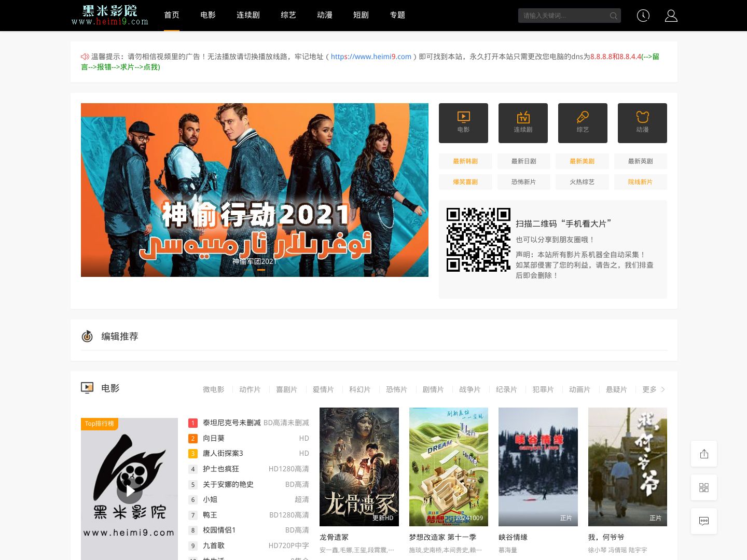The width and height of the screenshot is (747, 560).
Task: Filter by 纪录片 genre
Action: 507,389
